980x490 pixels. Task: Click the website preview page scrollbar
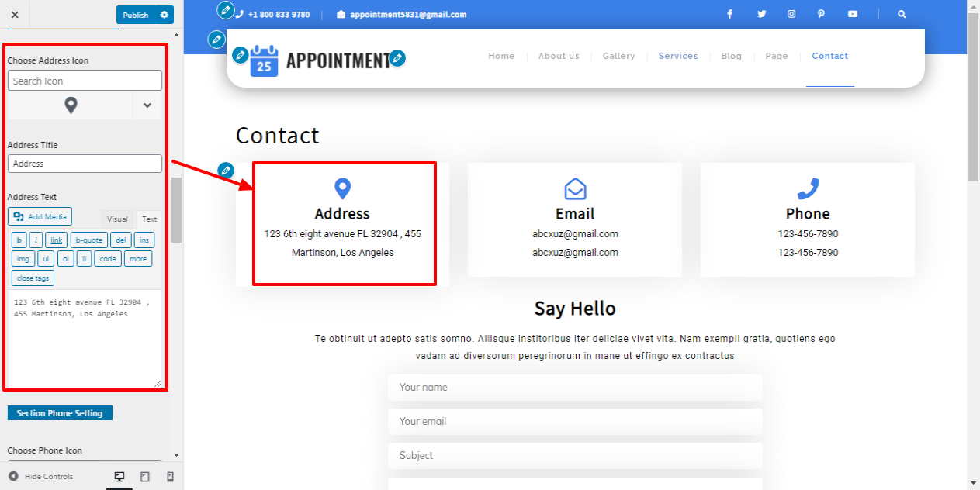click(973, 97)
